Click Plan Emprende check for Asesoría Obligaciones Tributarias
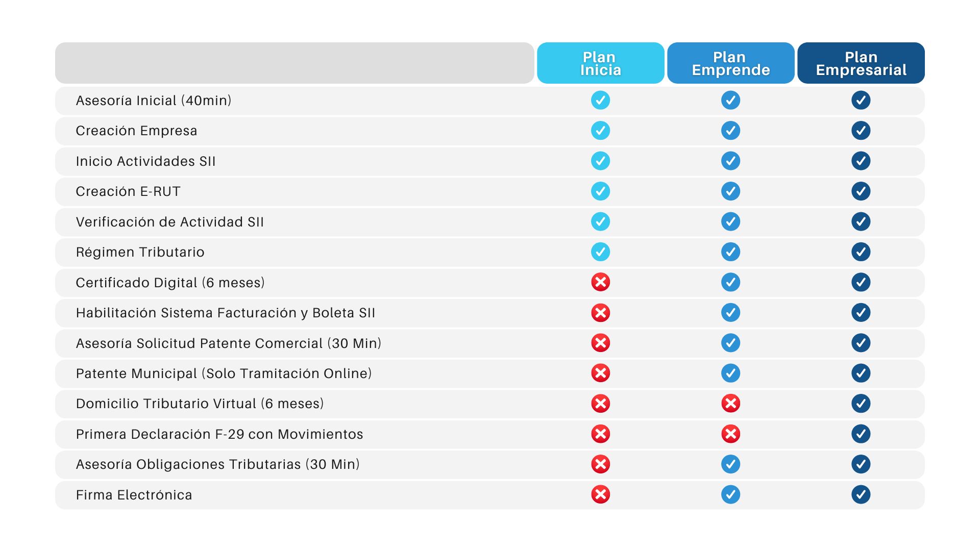 pos(730,464)
